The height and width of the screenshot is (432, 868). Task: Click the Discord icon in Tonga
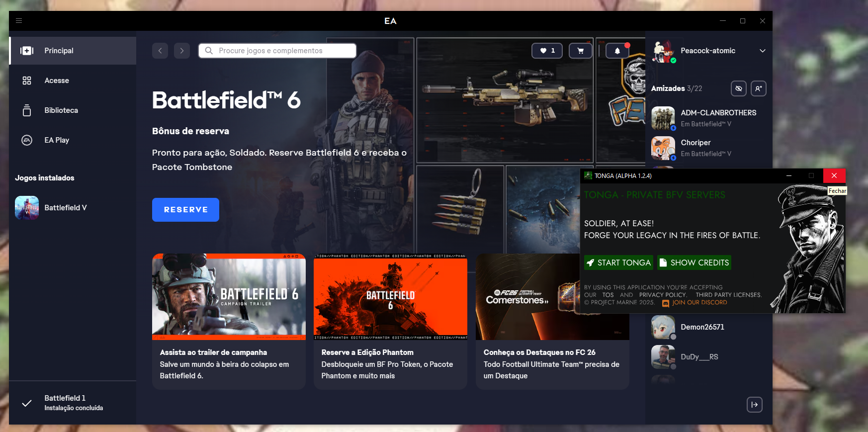pyautogui.click(x=666, y=303)
